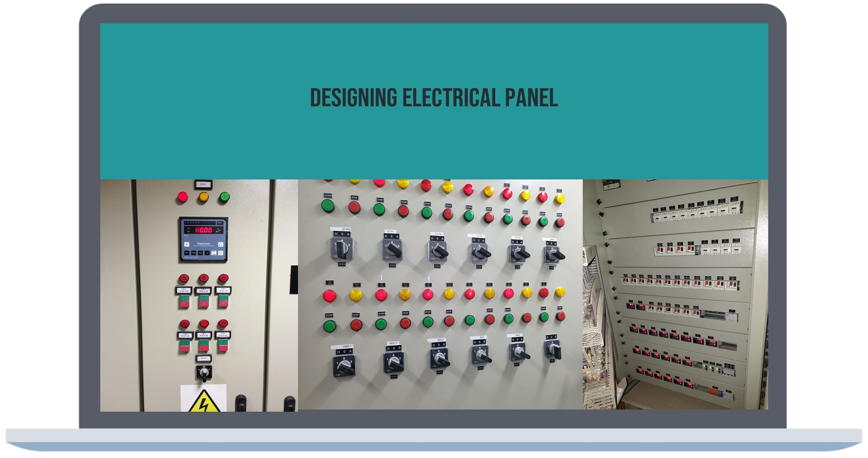The image size is (868, 458).
Task: Click the red 40.00 digital display
Action: pos(203,230)
